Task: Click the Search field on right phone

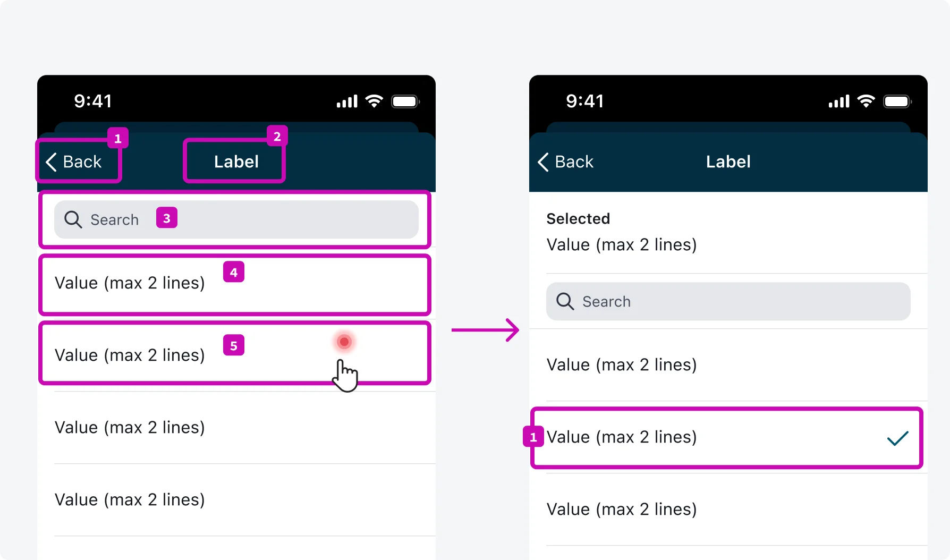Action: [x=744, y=301]
